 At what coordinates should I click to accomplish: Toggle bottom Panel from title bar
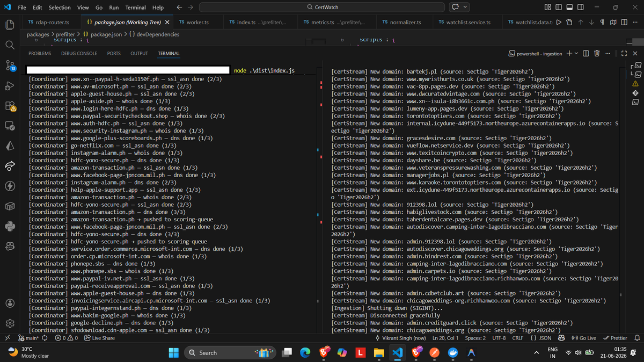(x=569, y=8)
